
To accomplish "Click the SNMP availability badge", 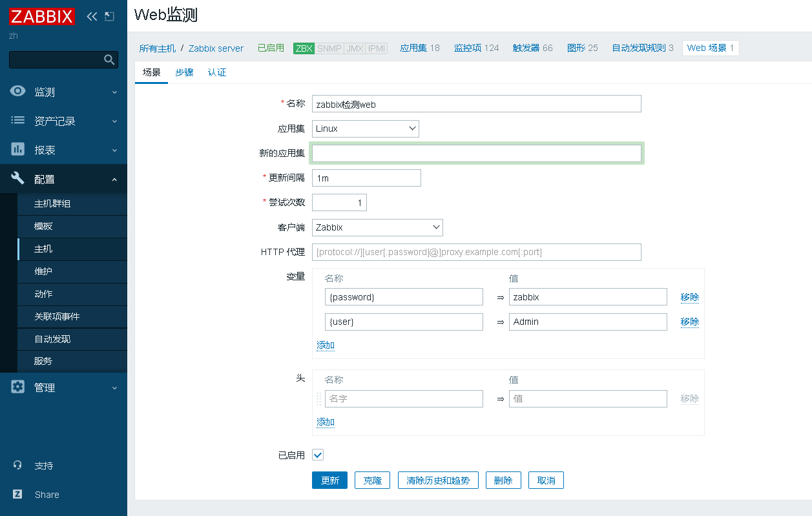I will click(x=329, y=48).
